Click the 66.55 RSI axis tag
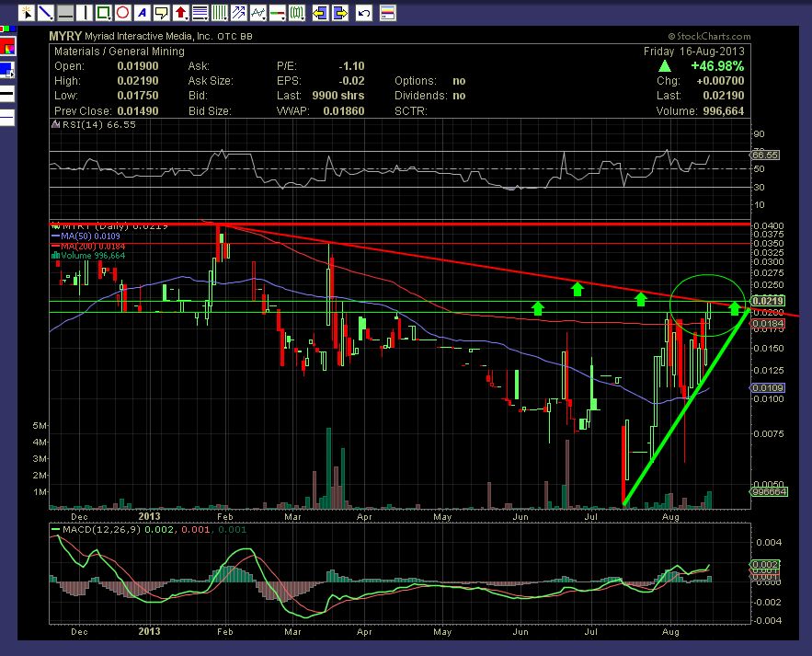Viewport: 812px width, 656px height. [765, 155]
